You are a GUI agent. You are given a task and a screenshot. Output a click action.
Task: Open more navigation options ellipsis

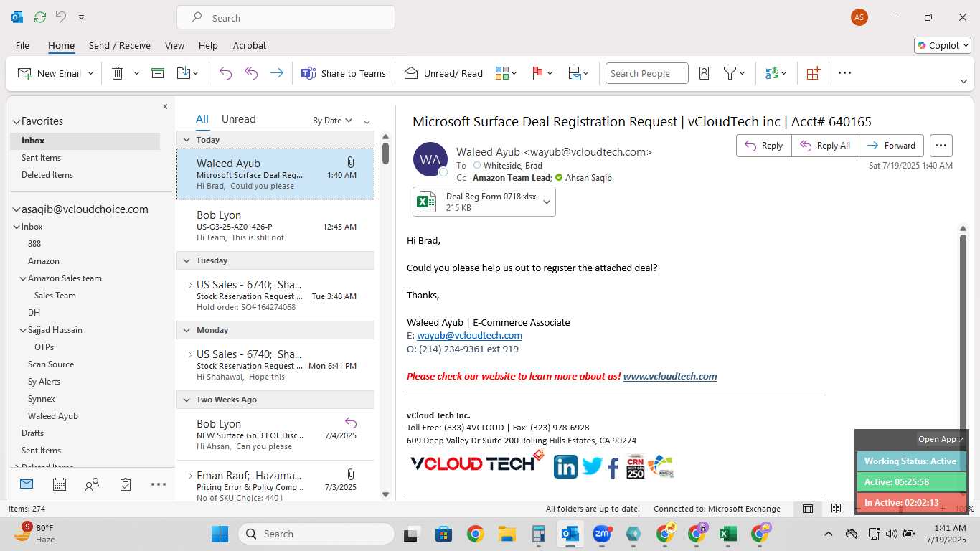point(159,484)
